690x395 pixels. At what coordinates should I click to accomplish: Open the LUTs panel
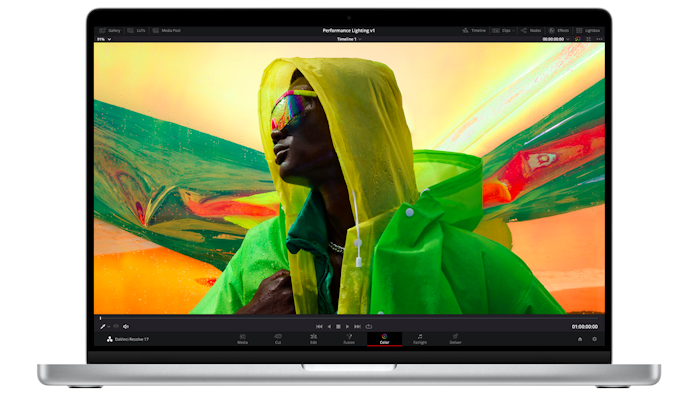[x=136, y=30]
